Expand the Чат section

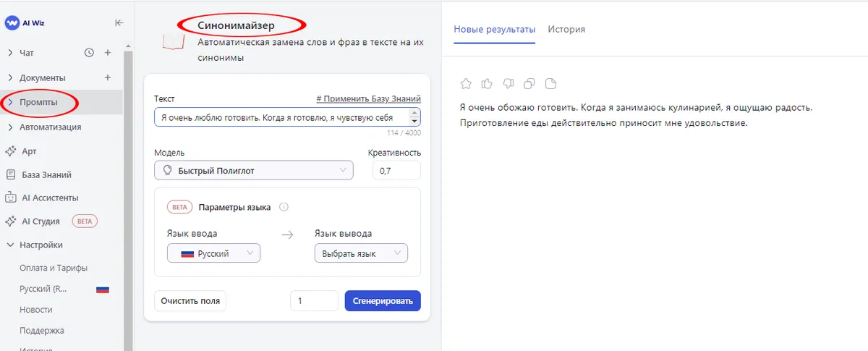[x=10, y=53]
